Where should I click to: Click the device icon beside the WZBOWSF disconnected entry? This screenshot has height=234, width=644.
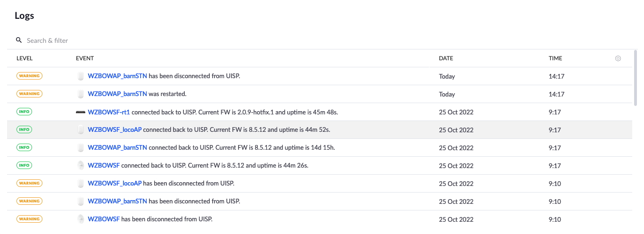[x=81, y=219]
